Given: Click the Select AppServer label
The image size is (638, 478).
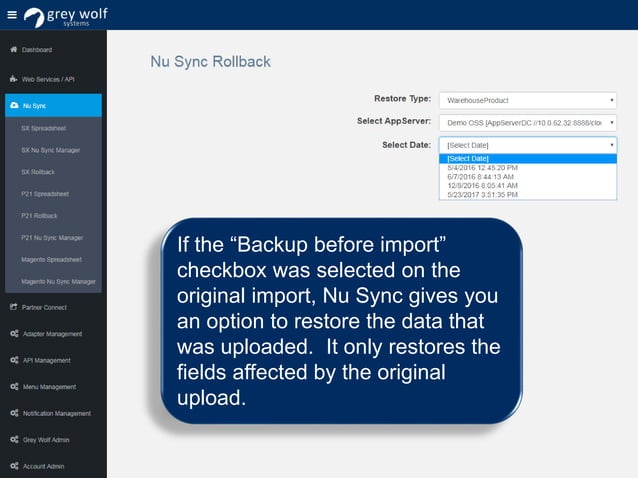Looking at the screenshot, I should (394, 121).
